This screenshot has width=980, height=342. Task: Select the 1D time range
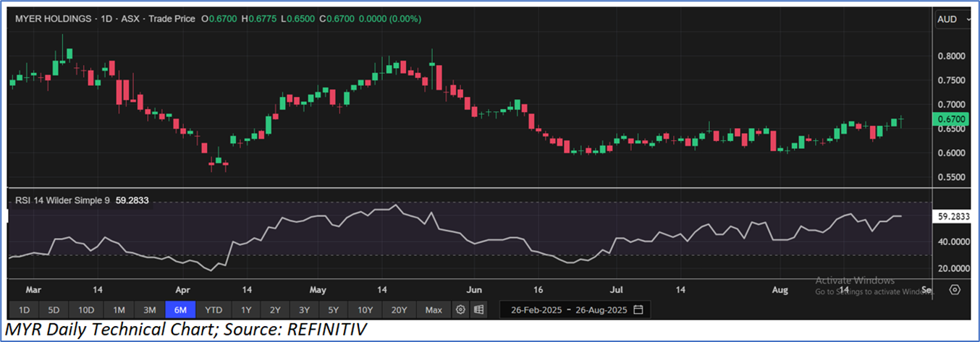coord(24,310)
